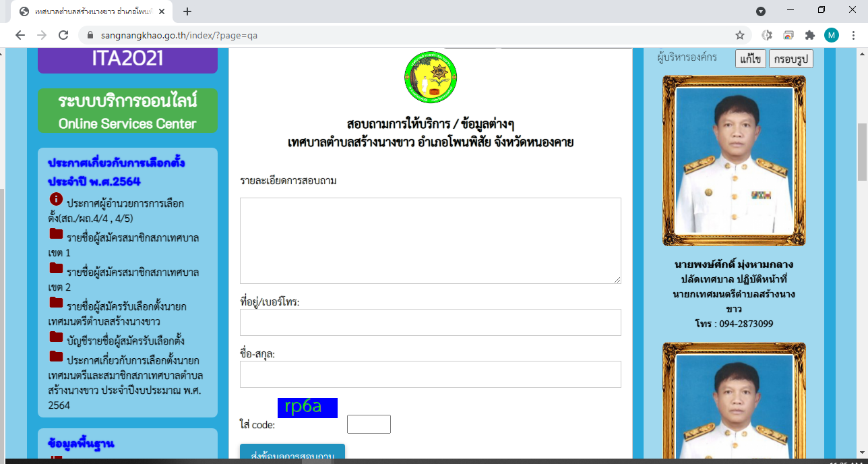
Task: Click the name นายพงษ์ศักดิ์ มุ่งหามกลาง
Action: [734, 264]
